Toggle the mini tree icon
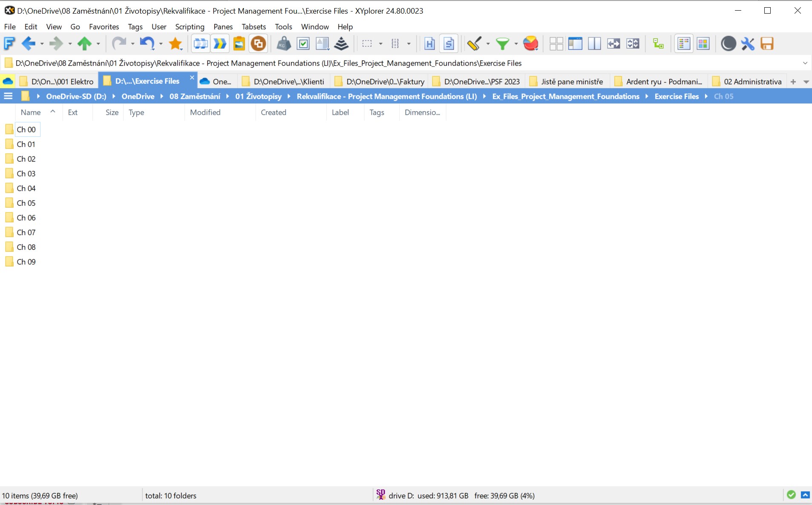Screen dimensions: 812x505 [658, 43]
